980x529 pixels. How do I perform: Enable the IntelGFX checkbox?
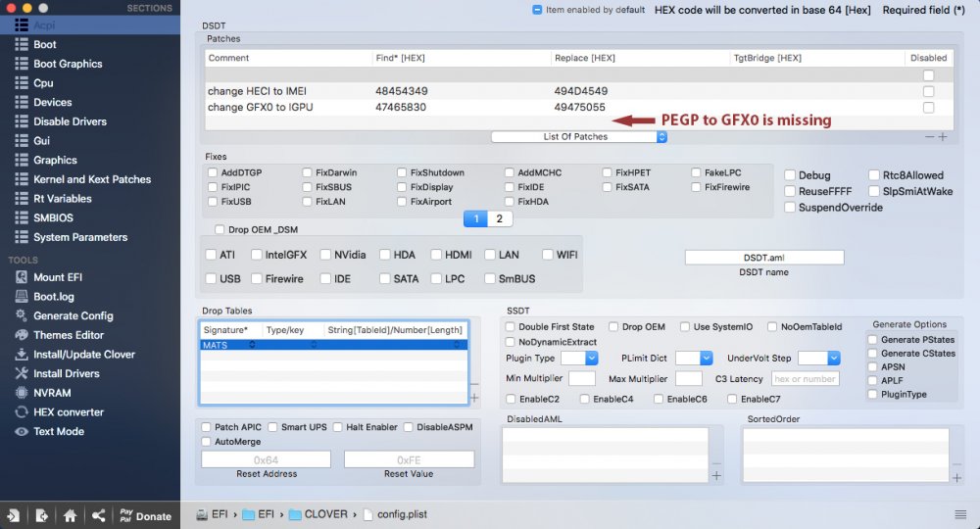256,255
